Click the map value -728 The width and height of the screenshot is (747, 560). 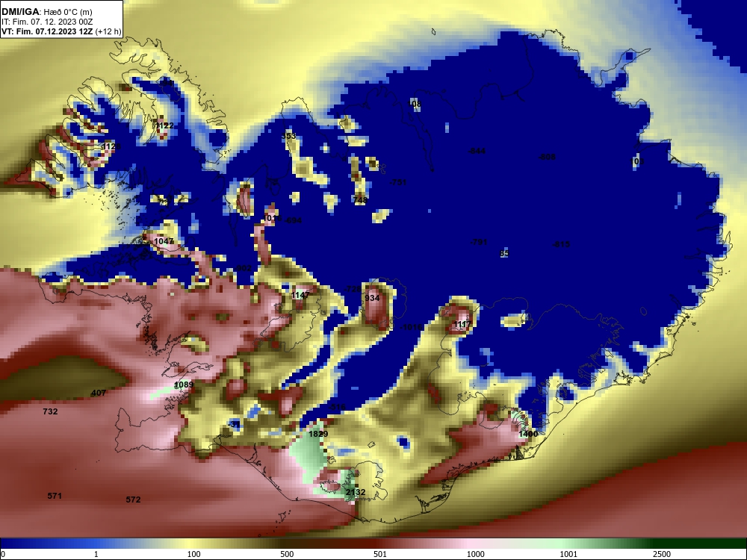pos(353,289)
